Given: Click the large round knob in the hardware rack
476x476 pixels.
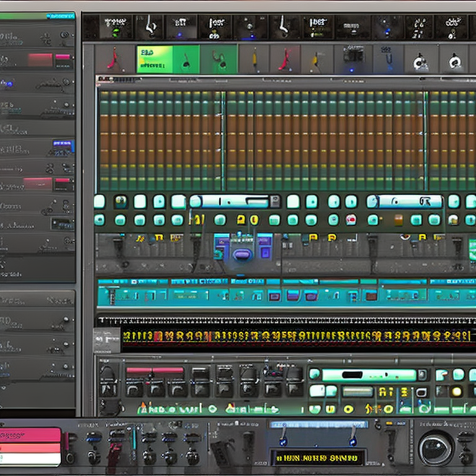Looking at the screenshot, I should 436,449.
